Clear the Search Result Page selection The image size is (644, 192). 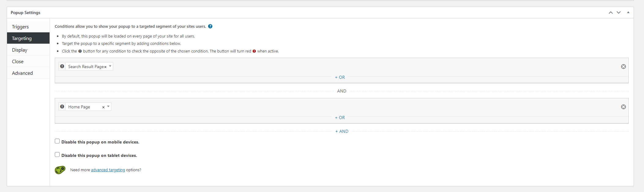click(x=105, y=67)
